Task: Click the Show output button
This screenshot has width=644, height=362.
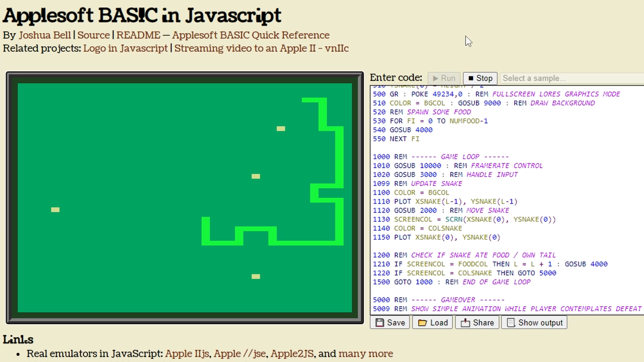Action: click(x=534, y=323)
